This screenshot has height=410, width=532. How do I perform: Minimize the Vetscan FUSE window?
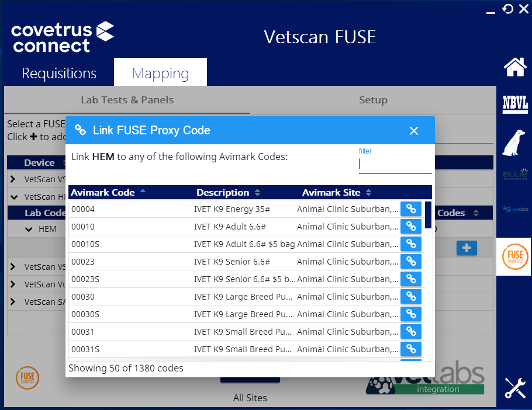[490, 12]
